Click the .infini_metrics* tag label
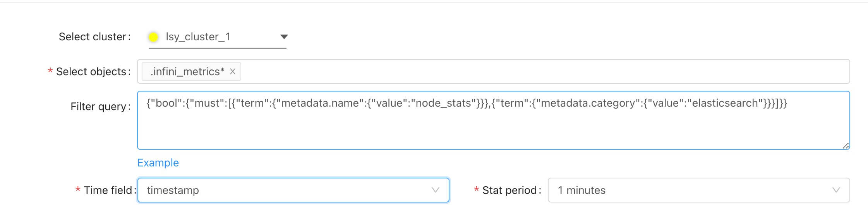868x218 pixels. coord(187,71)
